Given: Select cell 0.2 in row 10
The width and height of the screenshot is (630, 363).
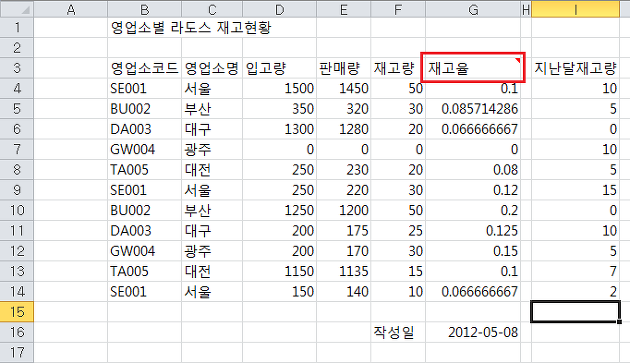Looking at the screenshot, I should [473, 210].
